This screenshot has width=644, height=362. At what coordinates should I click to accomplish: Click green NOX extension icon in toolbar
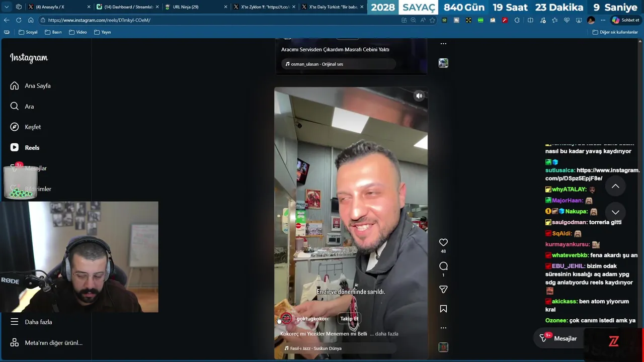click(x=480, y=20)
